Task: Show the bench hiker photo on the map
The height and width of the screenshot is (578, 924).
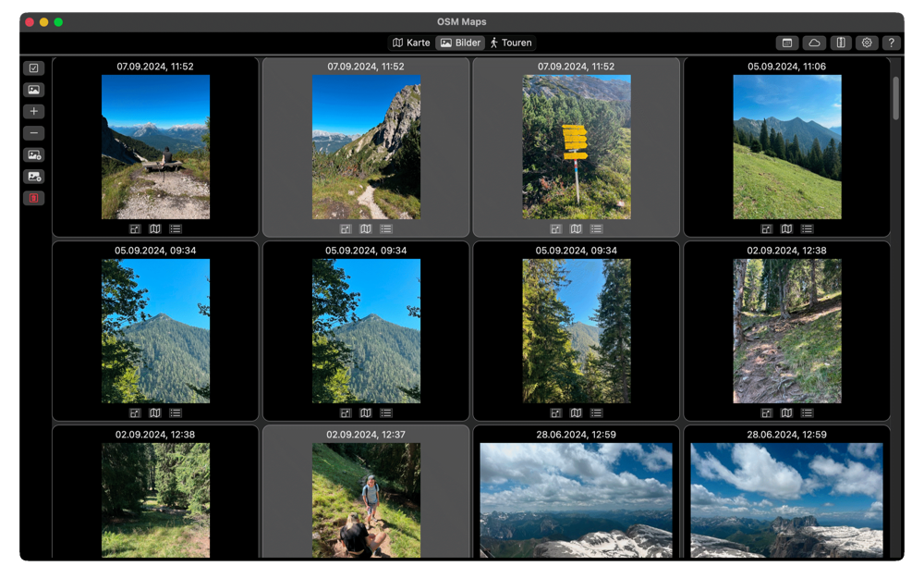Action: coord(155,228)
